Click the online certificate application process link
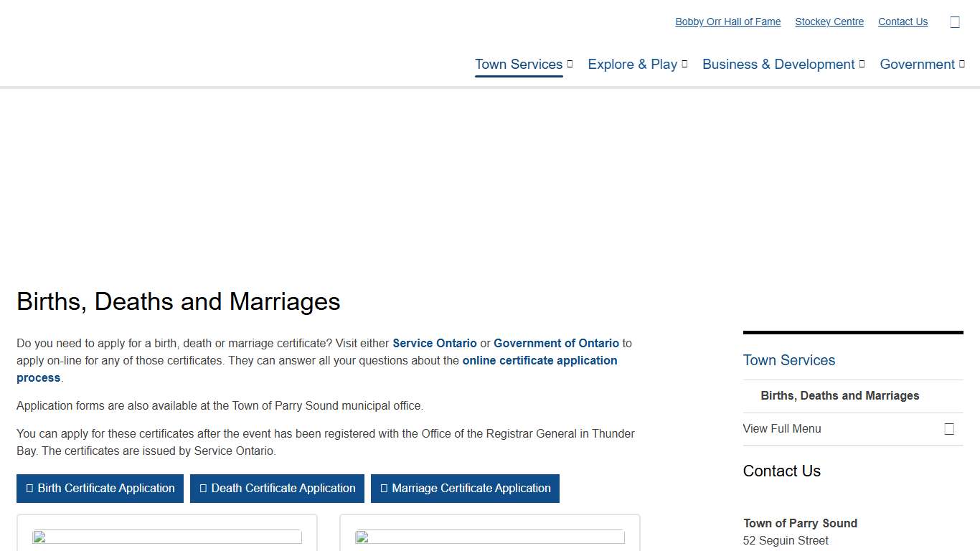The width and height of the screenshot is (980, 551). click(x=540, y=360)
